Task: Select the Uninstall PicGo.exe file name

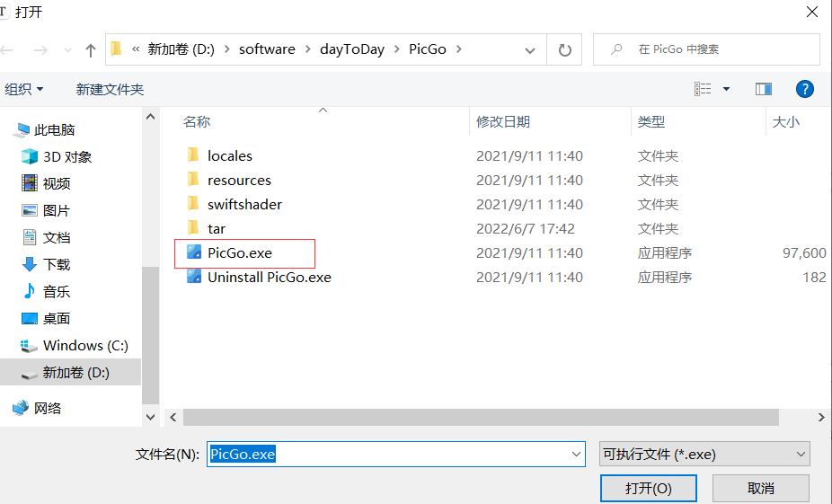Action: click(270, 277)
